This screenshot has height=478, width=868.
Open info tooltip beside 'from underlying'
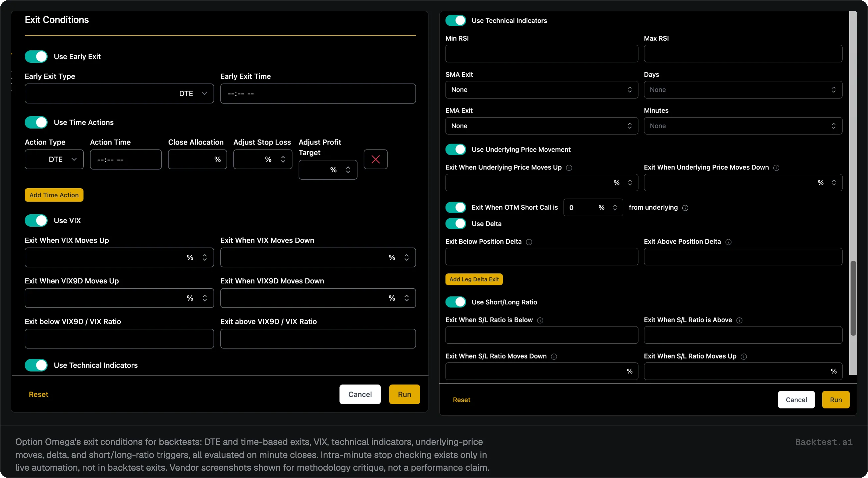click(x=685, y=208)
